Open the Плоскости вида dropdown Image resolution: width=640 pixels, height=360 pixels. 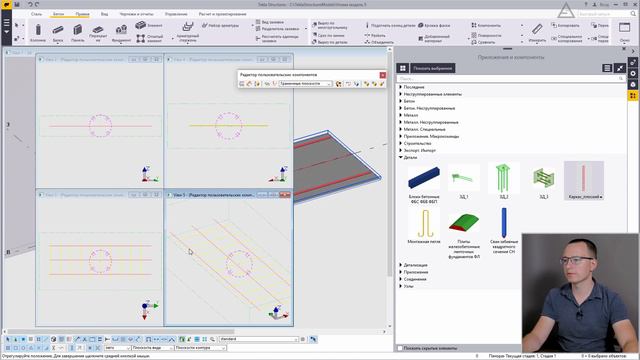(x=152, y=348)
